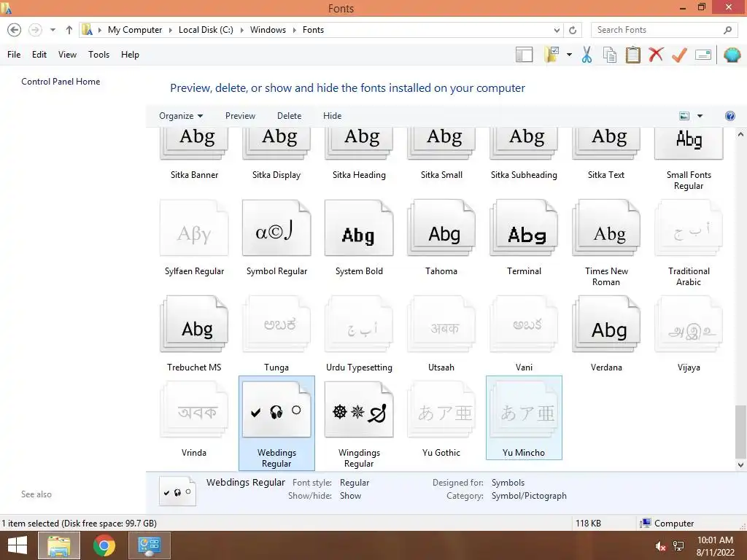
Task: Open File Explorer from the taskbar
Action: point(59,545)
